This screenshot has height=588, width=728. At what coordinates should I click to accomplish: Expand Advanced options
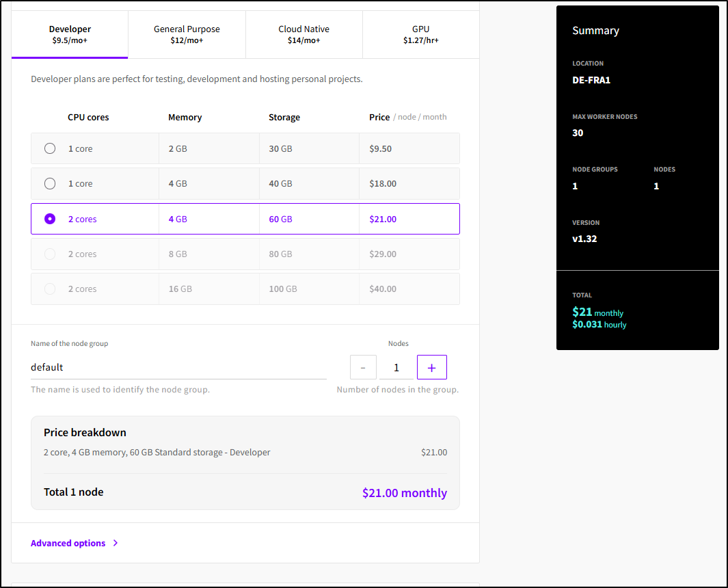pos(68,543)
